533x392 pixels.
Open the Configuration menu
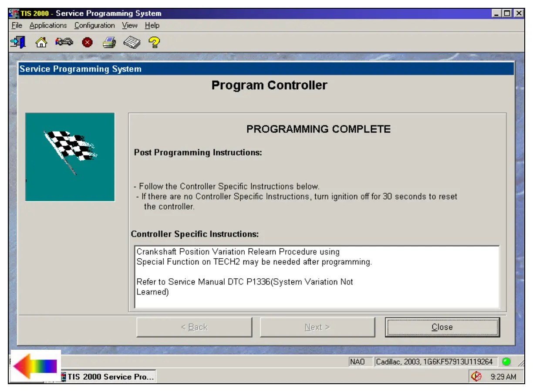pos(94,25)
